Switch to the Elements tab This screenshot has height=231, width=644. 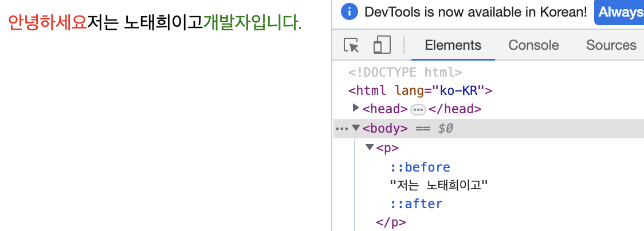(x=453, y=45)
